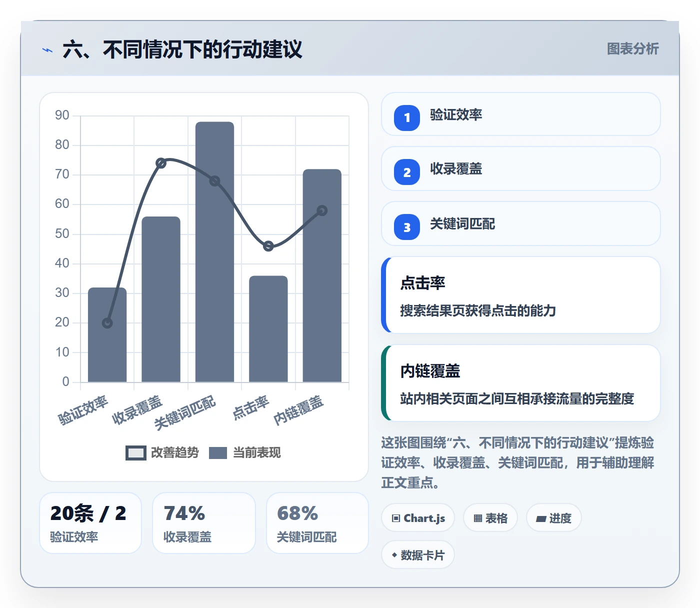Screen dimensions: 700x608
Task: Click the 内链覆盖 card heading
Action: [x=430, y=371]
